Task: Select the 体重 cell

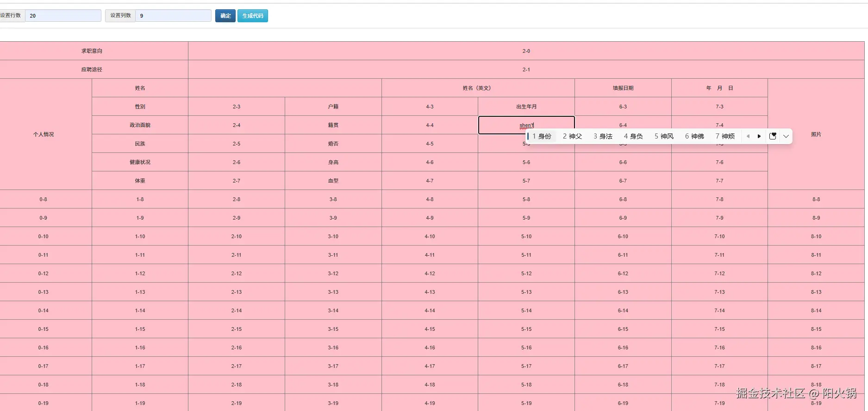Action: [140, 181]
